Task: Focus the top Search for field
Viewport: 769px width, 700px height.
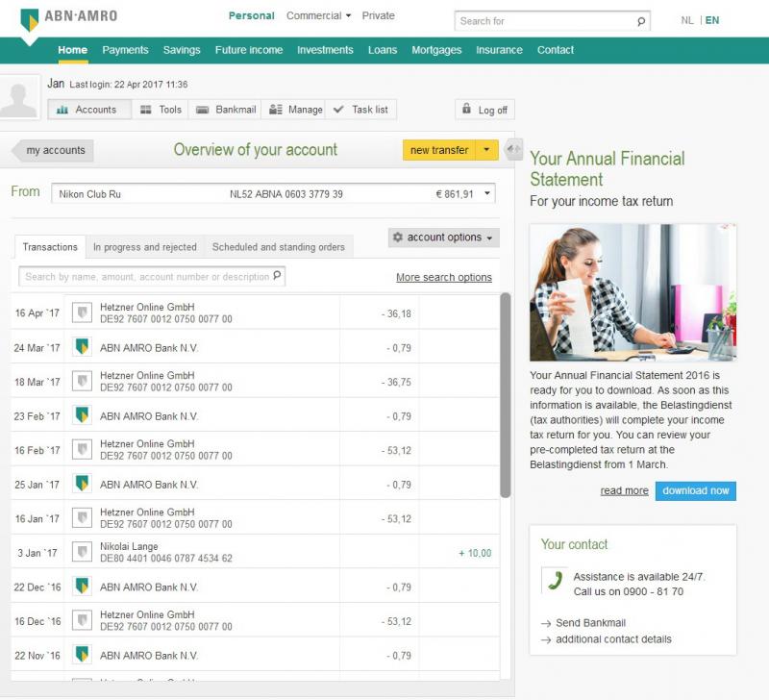Action: pos(552,21)
